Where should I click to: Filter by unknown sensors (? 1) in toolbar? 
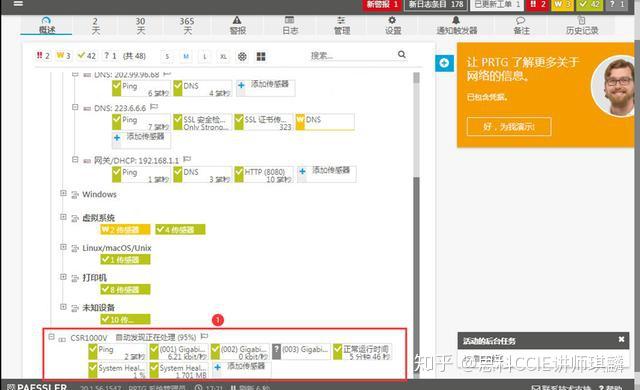110,55
